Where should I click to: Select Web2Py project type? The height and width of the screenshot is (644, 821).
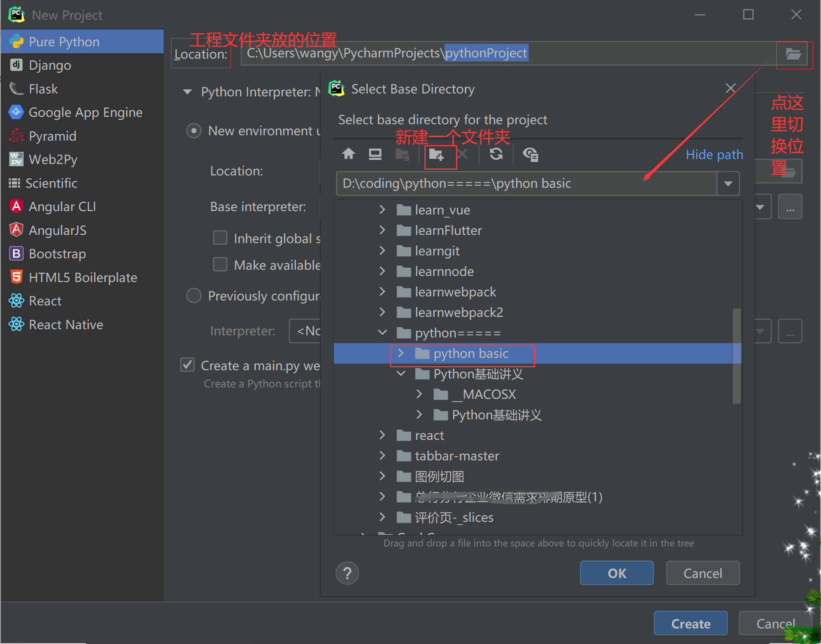pyautogui.click(x=82, y=159)
